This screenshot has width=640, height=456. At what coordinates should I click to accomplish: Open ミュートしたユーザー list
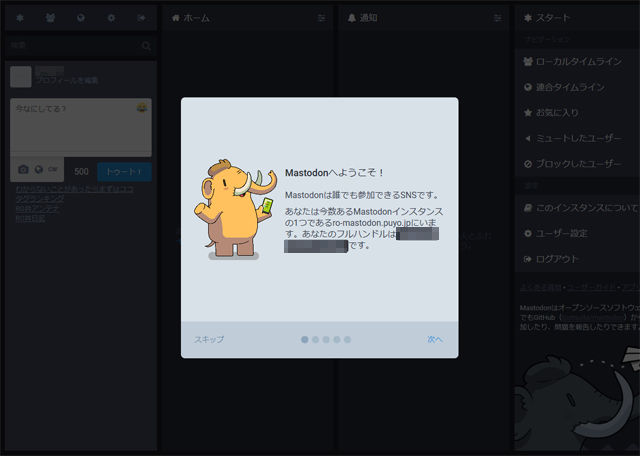(x=577, y=138)
